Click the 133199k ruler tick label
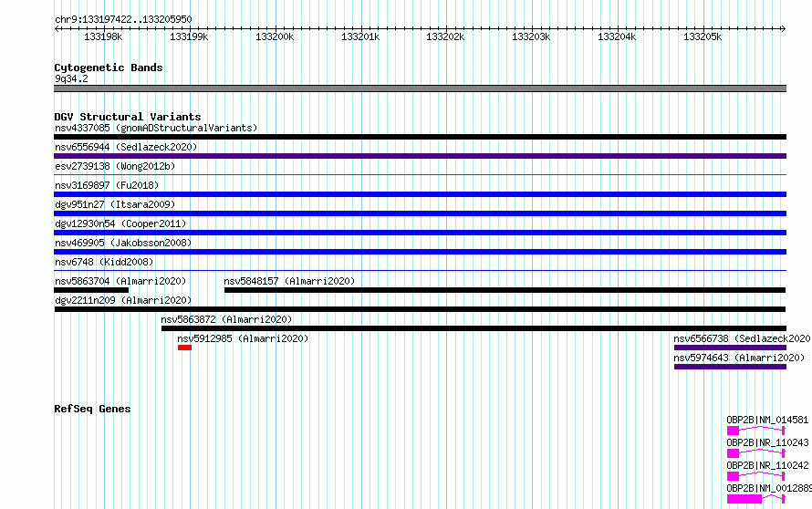This screenshot has width=812, height=509. [x=189, y=36]
